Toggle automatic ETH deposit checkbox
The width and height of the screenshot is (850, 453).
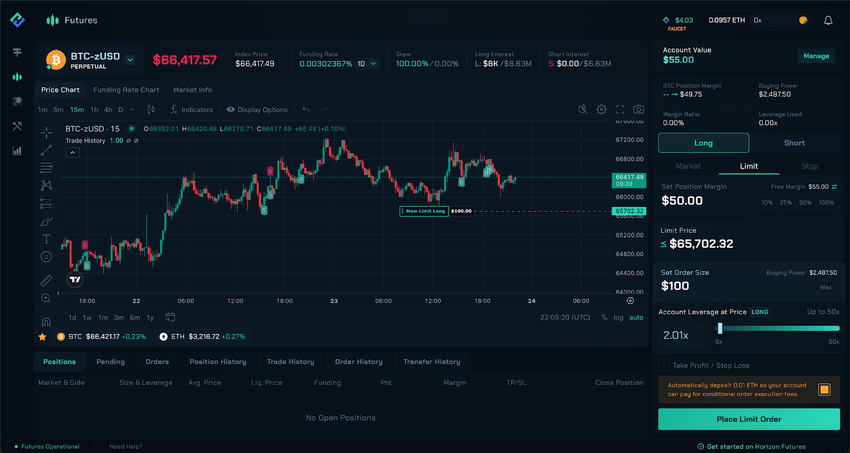[825, 390]
